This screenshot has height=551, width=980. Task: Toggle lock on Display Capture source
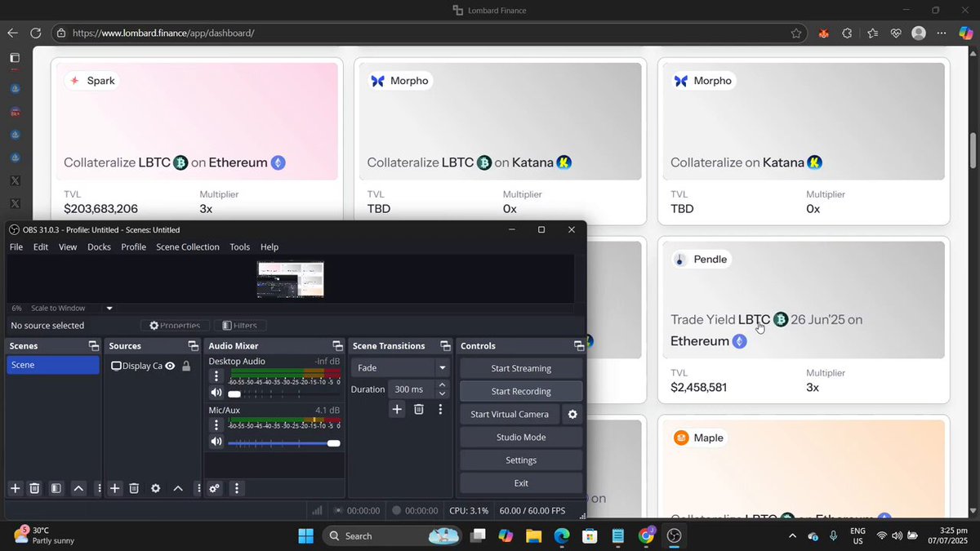(x=186, y=366)
